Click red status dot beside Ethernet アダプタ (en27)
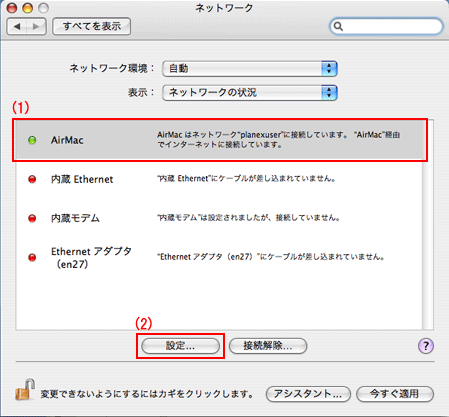This screenshot has width=449, height=417. [x=32, y=257]
